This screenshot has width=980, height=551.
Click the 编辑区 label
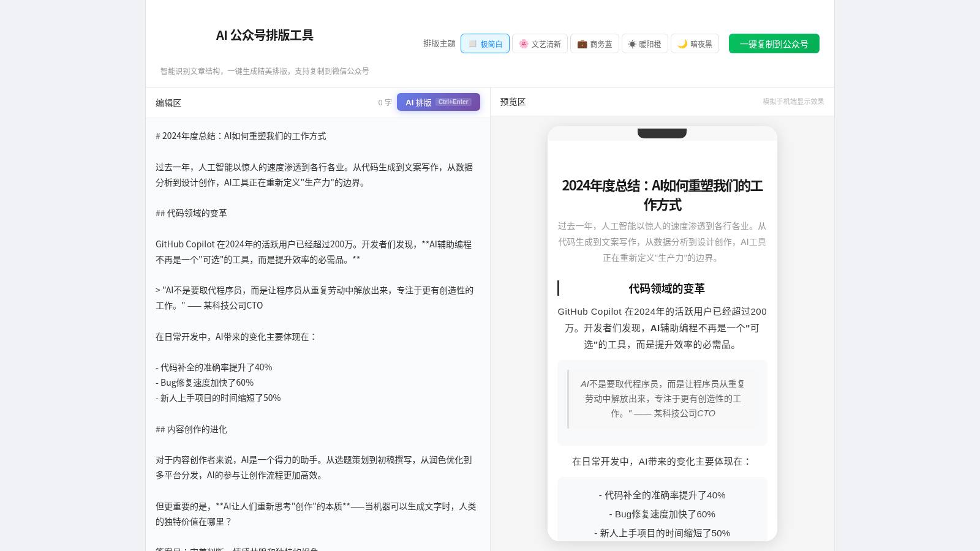pos(168,103)
